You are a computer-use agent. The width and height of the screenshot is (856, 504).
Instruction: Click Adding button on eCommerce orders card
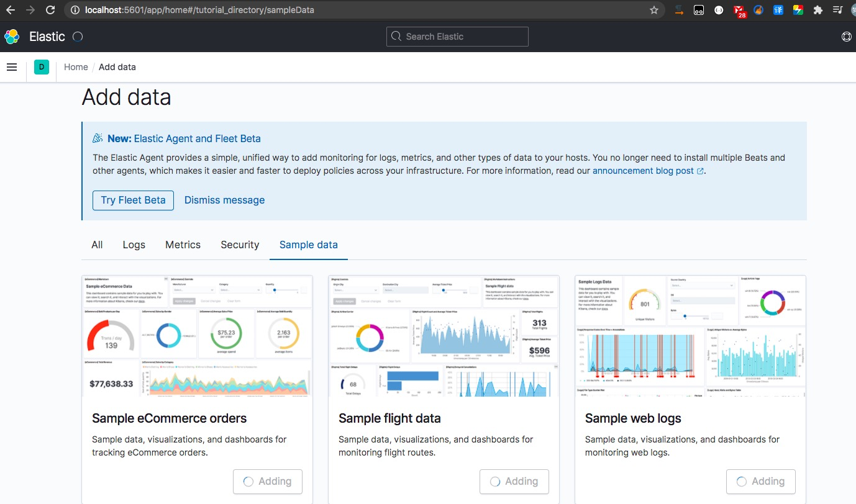268,481
